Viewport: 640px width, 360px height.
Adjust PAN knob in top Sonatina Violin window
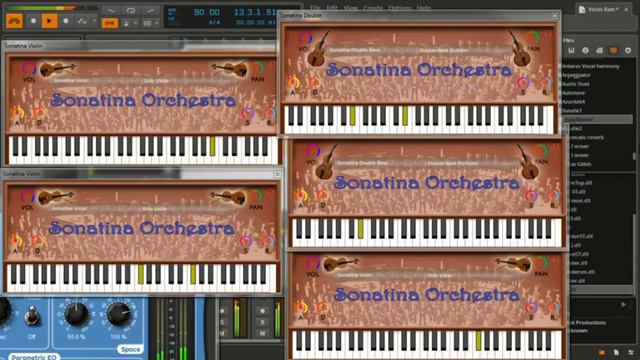tap(258, 68)
